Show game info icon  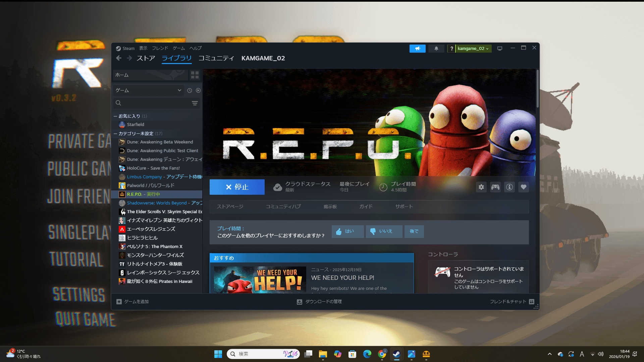[509, 187]
